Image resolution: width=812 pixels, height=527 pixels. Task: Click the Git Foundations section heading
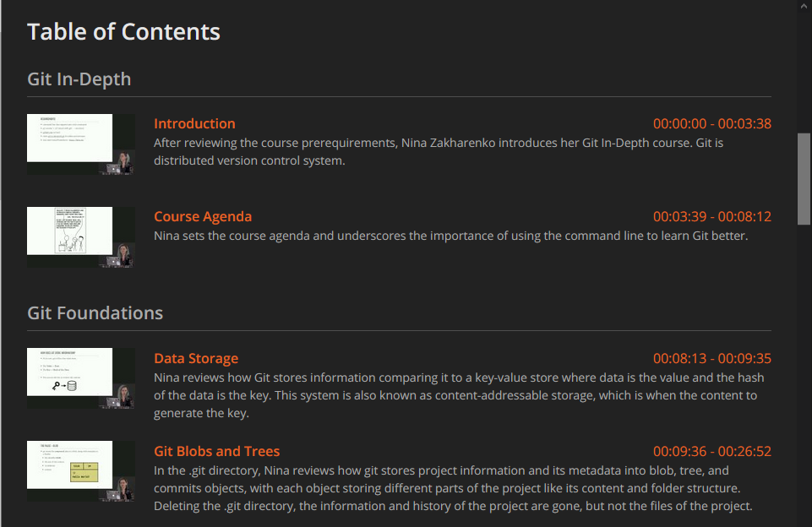point(95,312)
